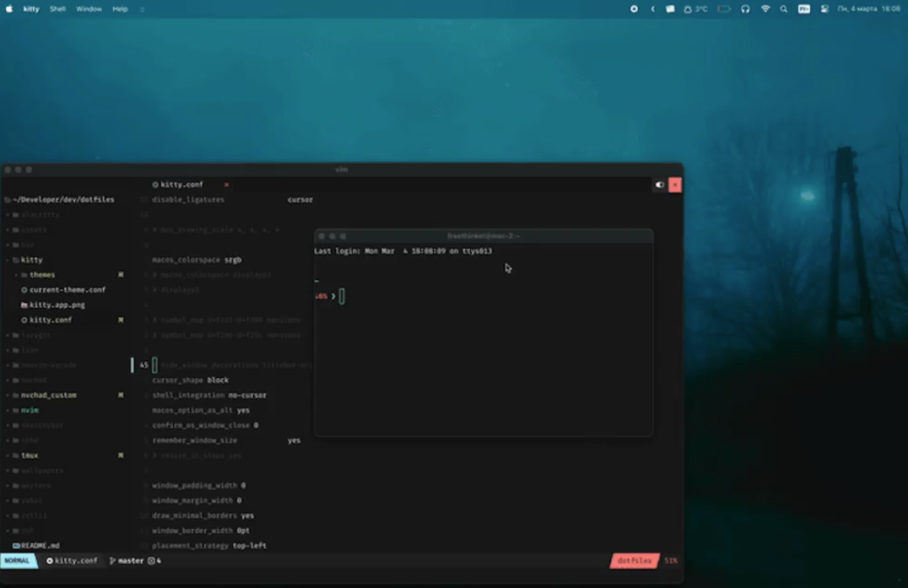Image resolution: width=908 pixels, height=588 pixels.
Task: Open current-theme.conf in the file tree
Action: (68, 290)
